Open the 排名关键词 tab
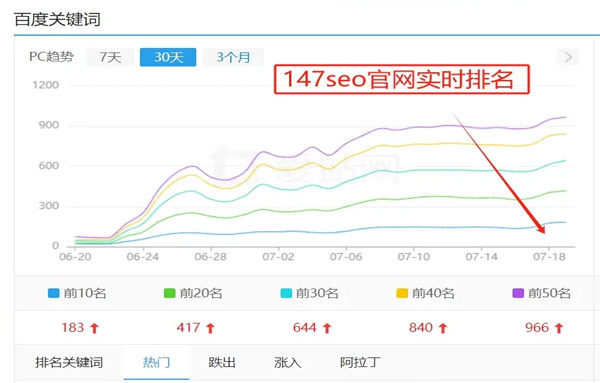Viewport: 600px width, 383px height. click(69, 362)
